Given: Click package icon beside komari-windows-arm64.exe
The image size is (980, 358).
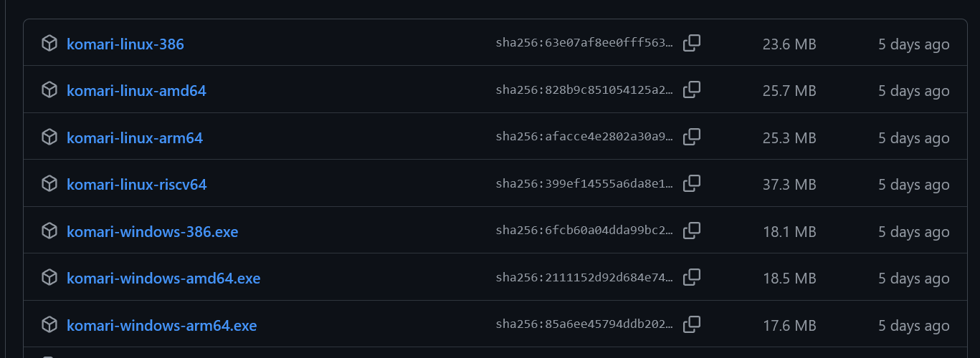Looking at the screenshot, I should [49, 325].
